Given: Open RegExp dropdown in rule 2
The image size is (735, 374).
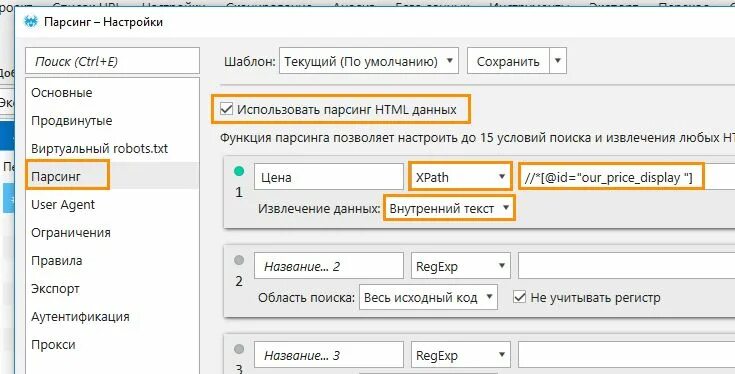Looking at the screenshot, I should click(x=460, y=266).
